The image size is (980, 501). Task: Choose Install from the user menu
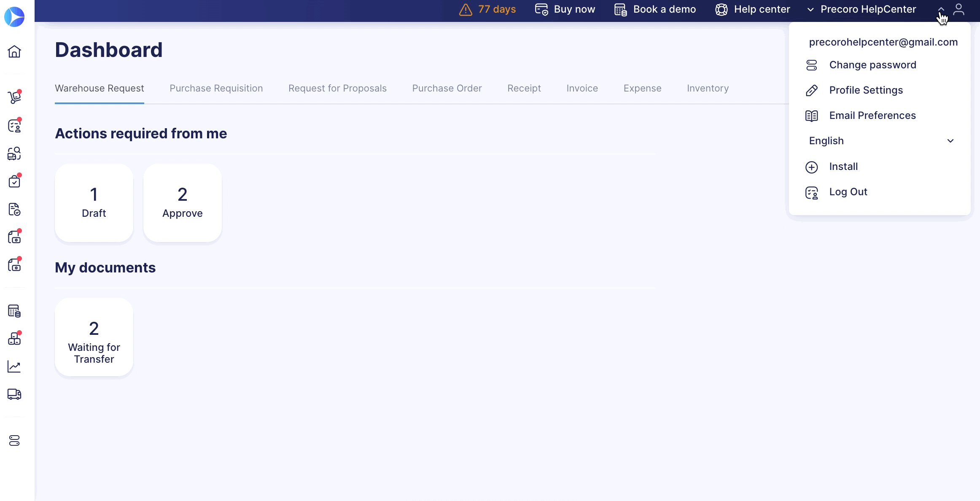(843, 167)
